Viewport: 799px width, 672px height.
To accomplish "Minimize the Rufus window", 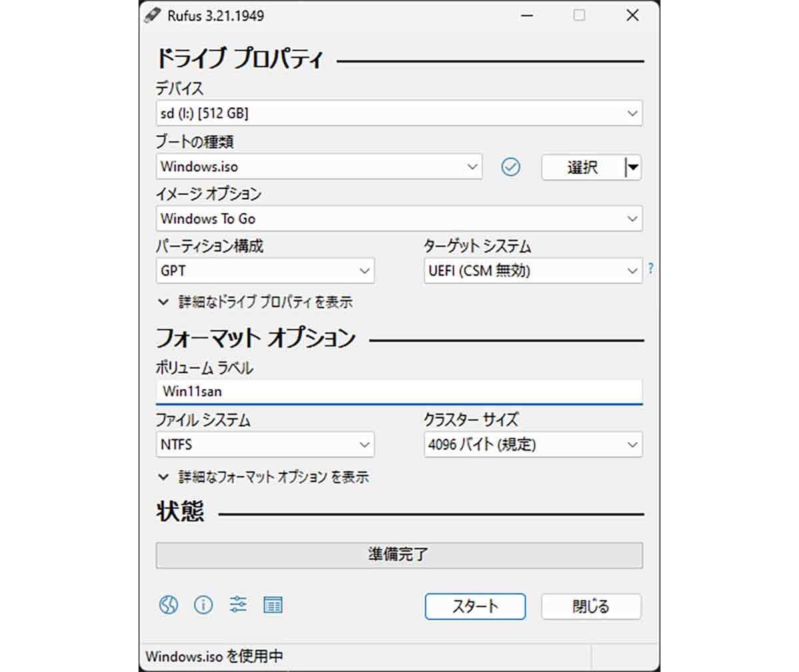I will tap(527, 15).
